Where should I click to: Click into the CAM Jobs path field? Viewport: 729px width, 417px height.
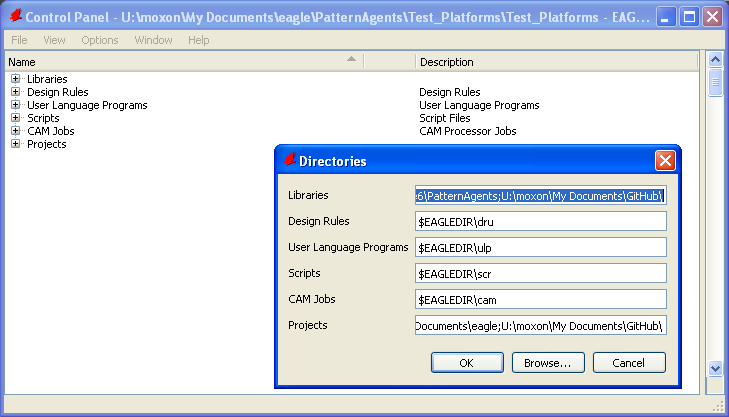tap(541, 300)
